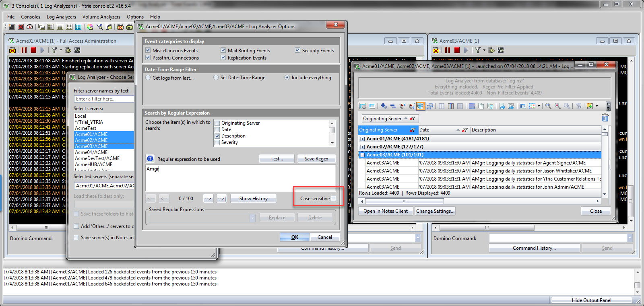Select the 'Set Date-Time Range' radio button

pos(216,78)
